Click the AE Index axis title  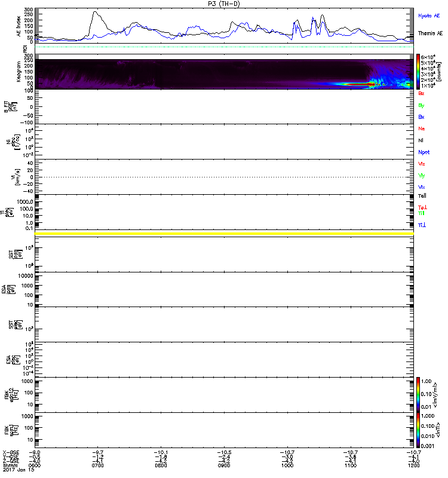click(x=19, y=26)
